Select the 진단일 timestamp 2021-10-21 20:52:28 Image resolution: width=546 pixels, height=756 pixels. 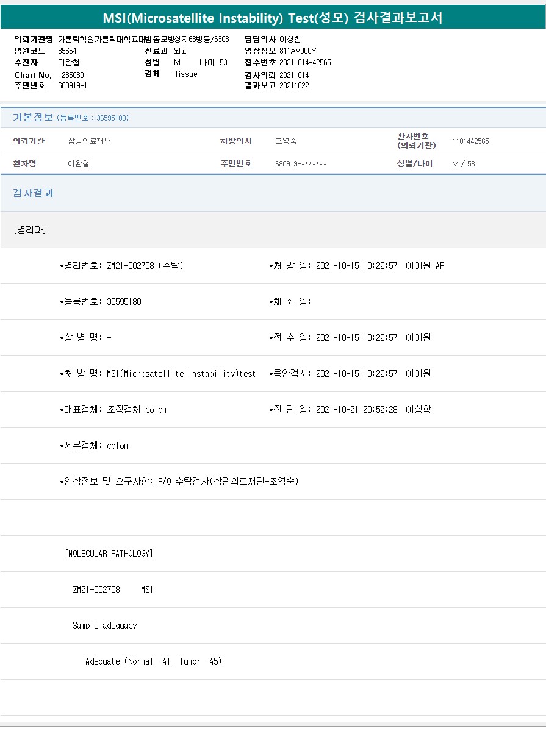356,410
